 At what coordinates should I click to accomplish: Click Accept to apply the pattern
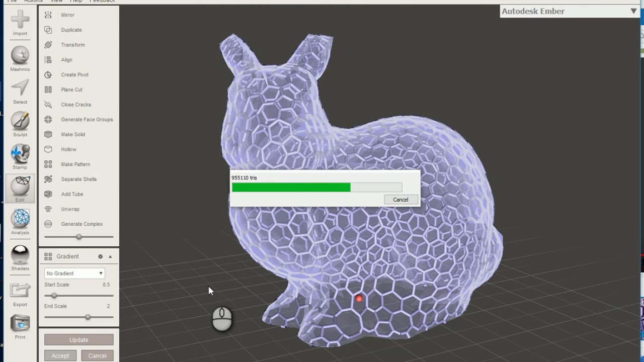(60, 355)
